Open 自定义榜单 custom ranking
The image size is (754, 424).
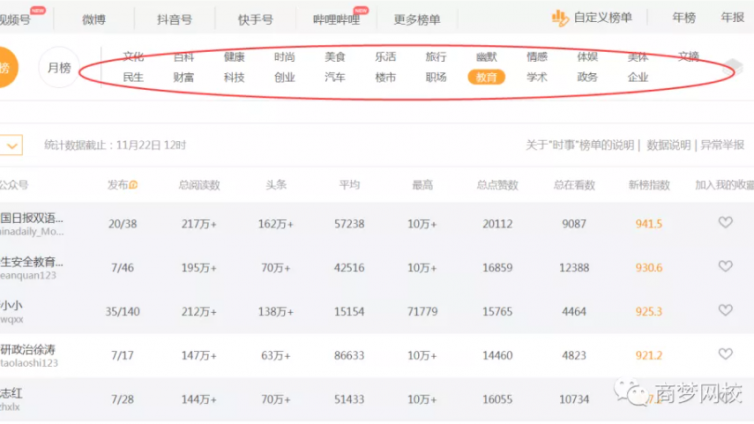603,18
